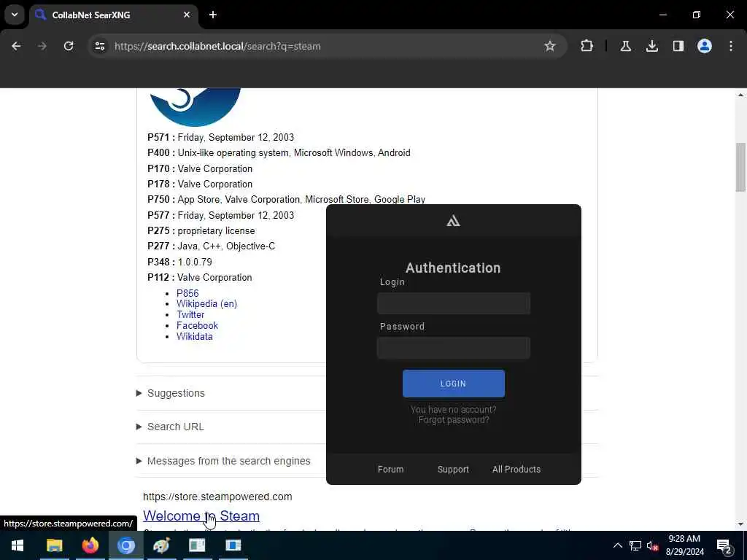Image resolution: width=747 pixels, height=560 pixels.
Task: Open the notification center icon
Action: tap(724, 546)
